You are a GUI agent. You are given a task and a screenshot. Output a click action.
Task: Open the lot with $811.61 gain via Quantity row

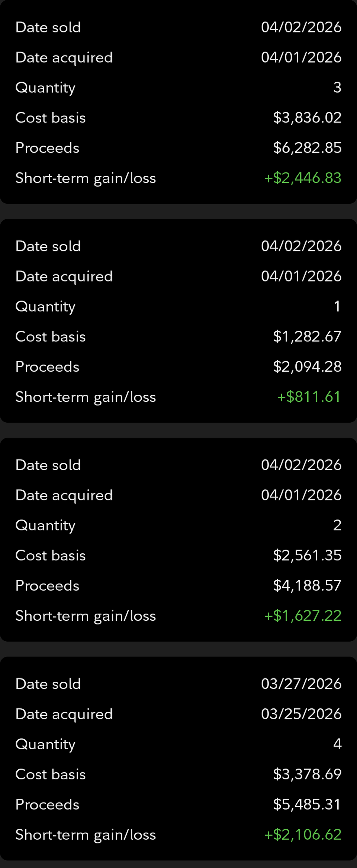(45, 306)
